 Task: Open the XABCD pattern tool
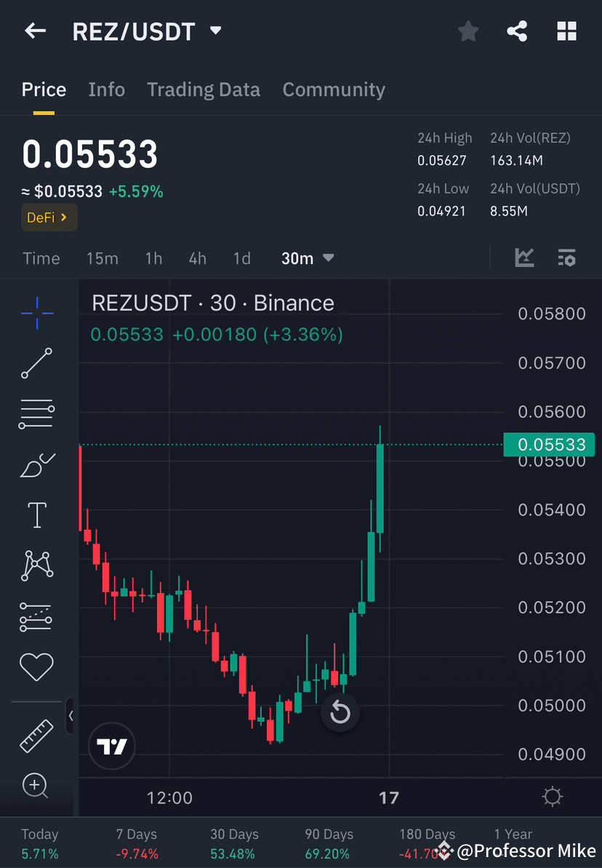[x=36, y=565]
